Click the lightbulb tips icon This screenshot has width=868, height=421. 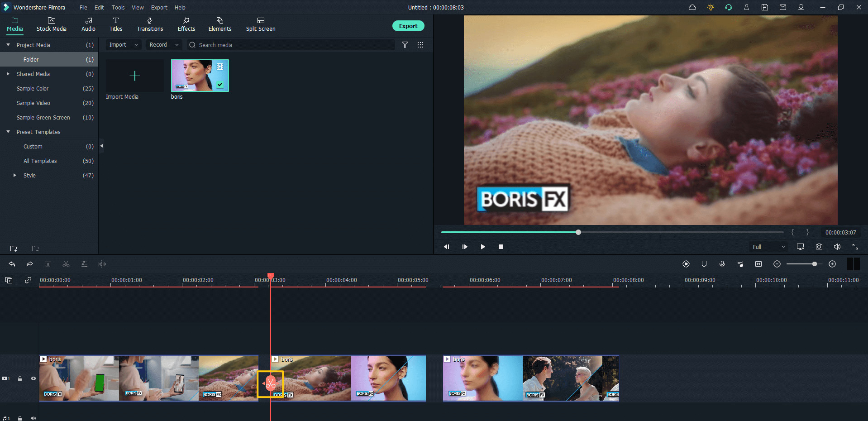(711, 7)
